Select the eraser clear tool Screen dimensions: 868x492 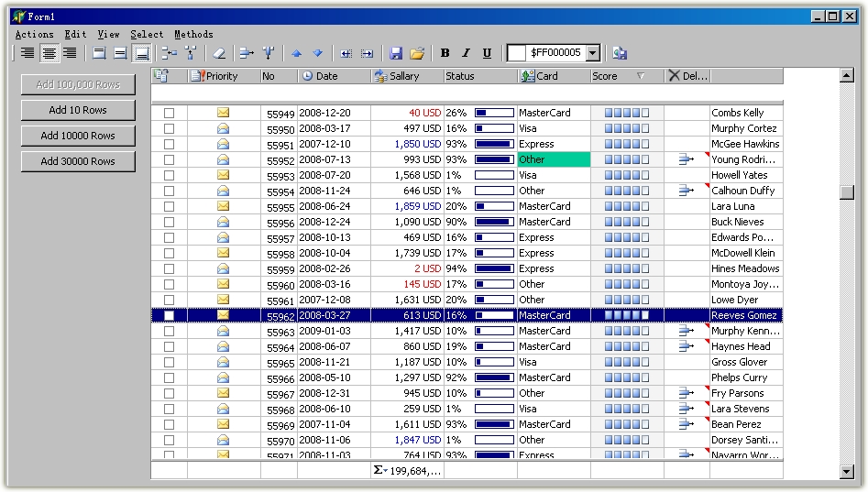(219, 53)
